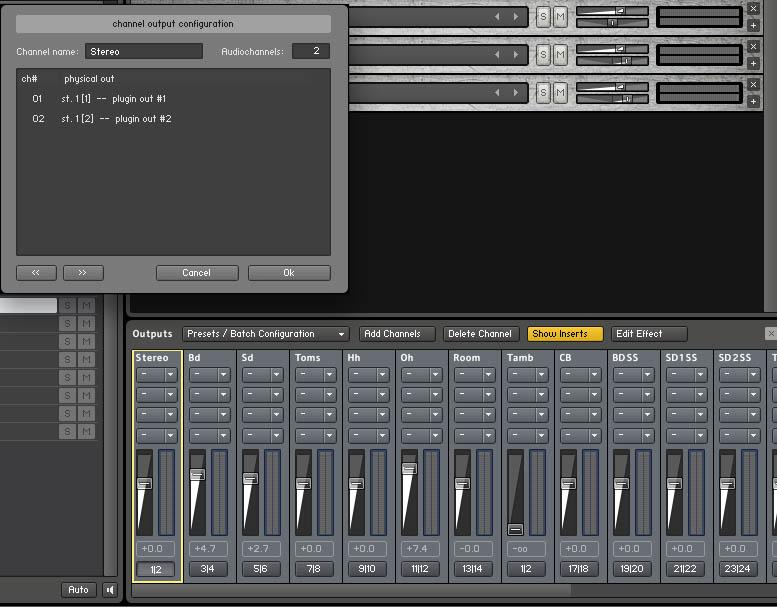The image size is (777, 607).
Task: Click the next channel >> button
Action: pos(83,273)
